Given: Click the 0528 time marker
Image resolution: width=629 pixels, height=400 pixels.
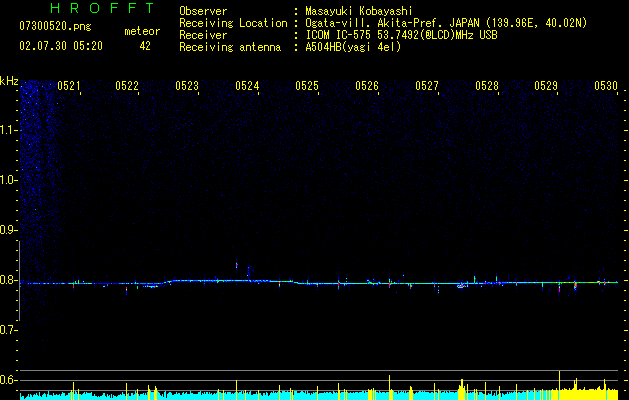Looking at the screenshot, I should pyautogui.click(x=487, y=86).
